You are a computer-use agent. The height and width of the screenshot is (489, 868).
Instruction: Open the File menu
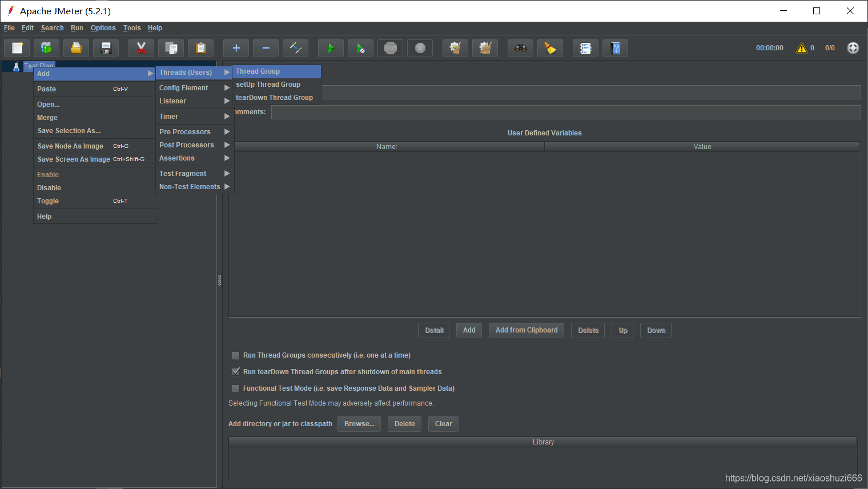pyautogui.click(x=9, y=28)
